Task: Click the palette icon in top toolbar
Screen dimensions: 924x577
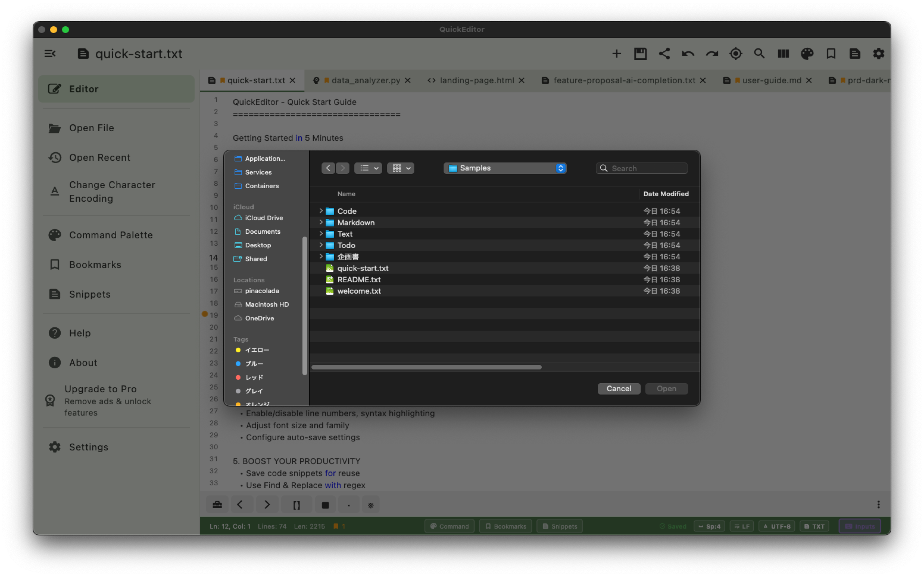Action: tap(807, 54)
